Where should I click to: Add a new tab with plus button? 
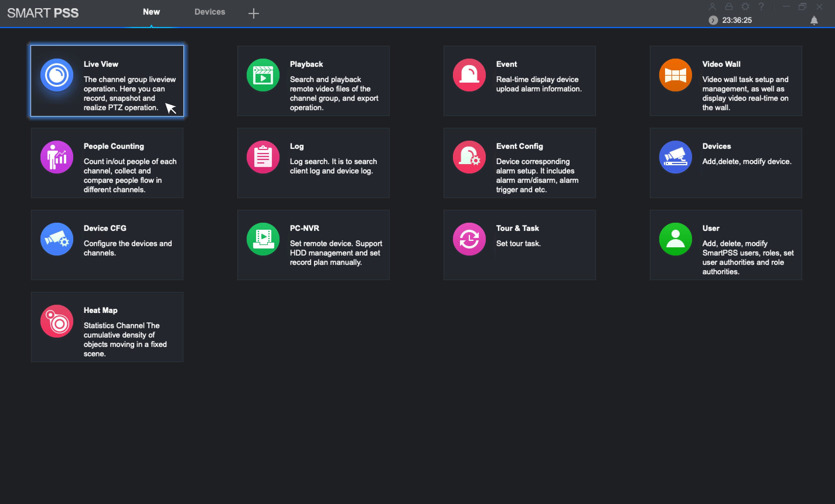coord(253,13)
